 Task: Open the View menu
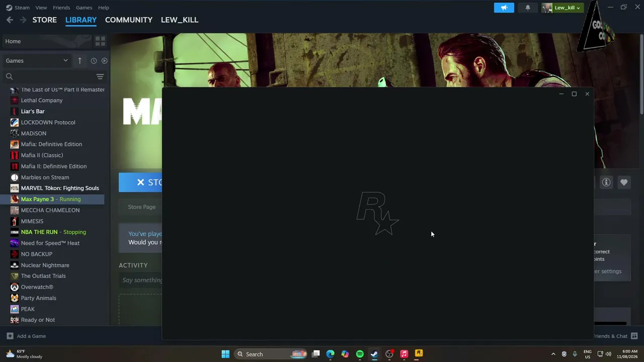[41, 8]
